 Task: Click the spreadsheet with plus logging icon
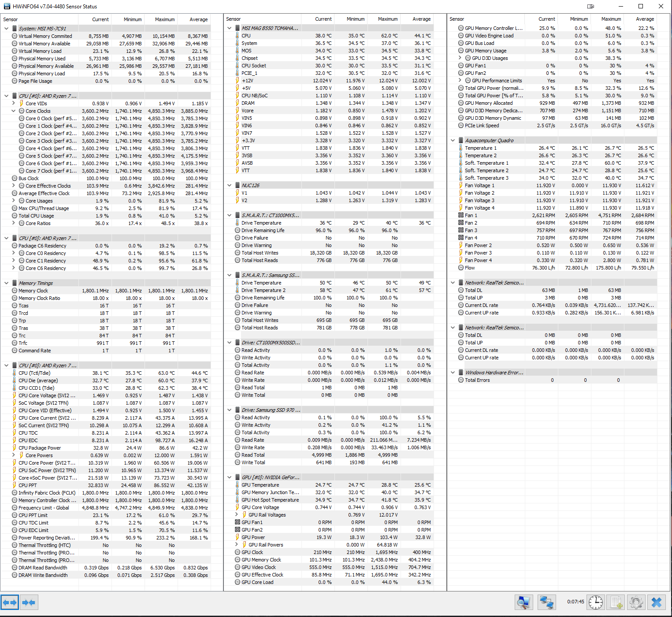click(x=616, y=602)
